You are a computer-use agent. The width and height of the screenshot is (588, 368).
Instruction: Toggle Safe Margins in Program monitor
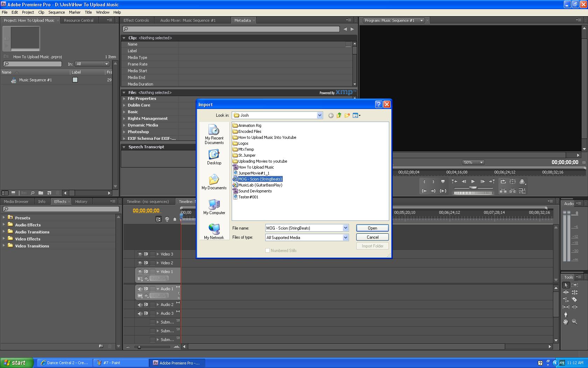tap(512, 182)
